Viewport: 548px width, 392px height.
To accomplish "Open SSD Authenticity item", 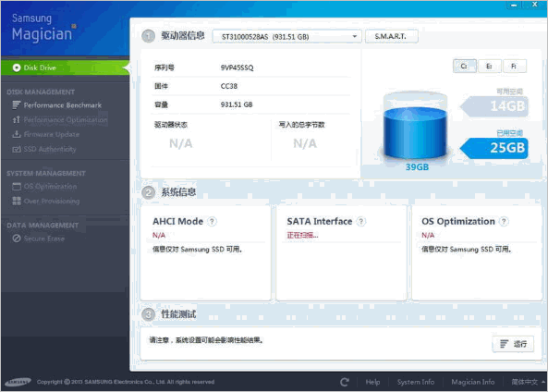I will pos(50,150).
